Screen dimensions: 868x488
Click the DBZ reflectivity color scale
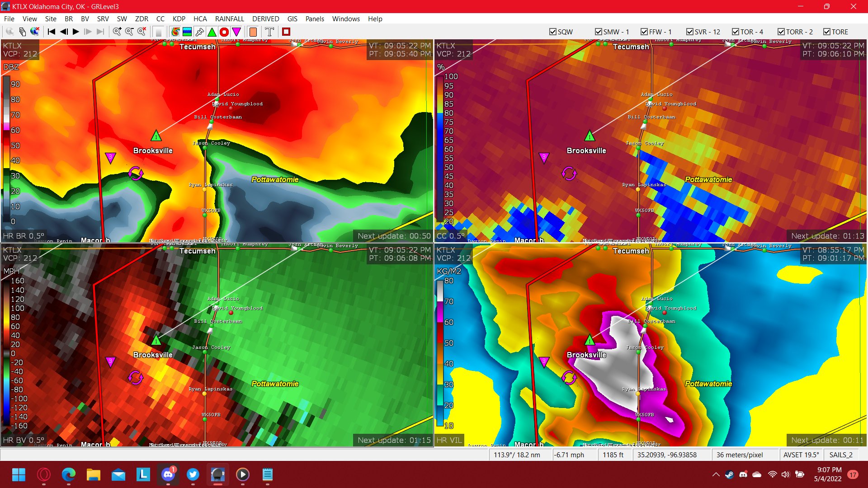click(6, 149)
